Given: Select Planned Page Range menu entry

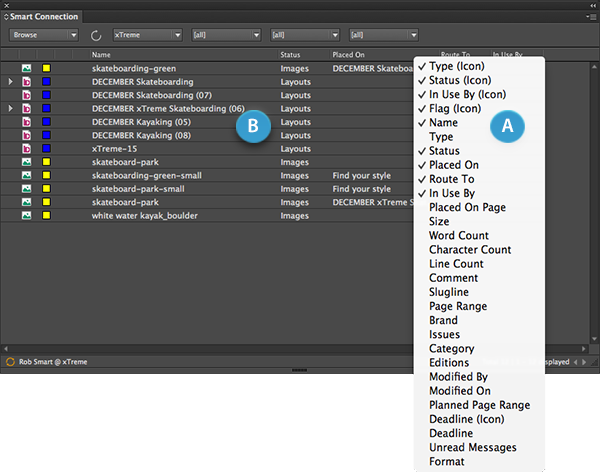Looking at the screenshot, I should coord(479,405).
